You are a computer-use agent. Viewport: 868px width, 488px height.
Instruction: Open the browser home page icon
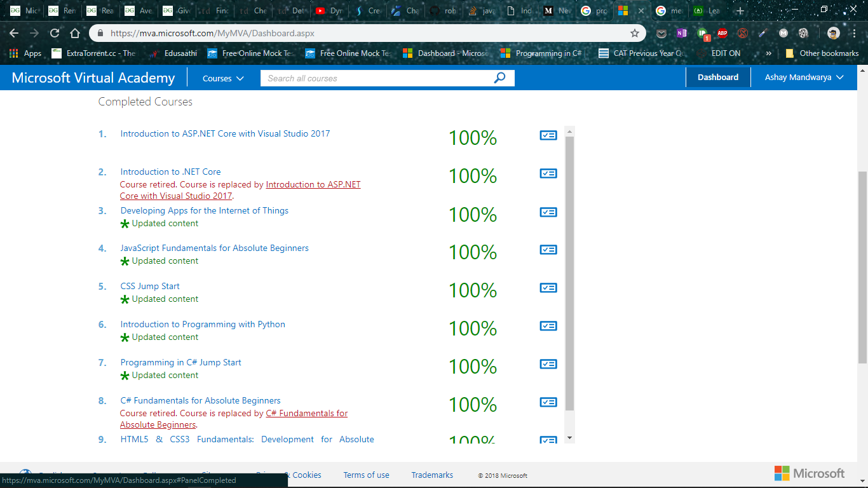click(x=75, y=33)
